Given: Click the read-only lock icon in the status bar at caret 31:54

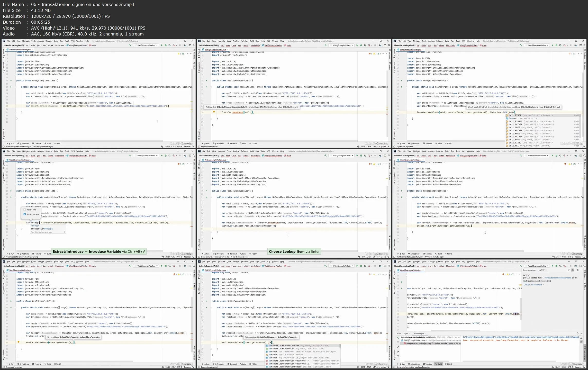Looking at the screenshot, I should pyautogui.click(x=584, y=257).
